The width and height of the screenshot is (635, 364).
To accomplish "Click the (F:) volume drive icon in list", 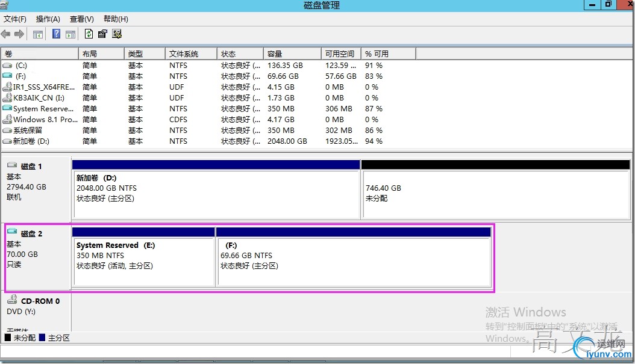I will tap(7, 76).
